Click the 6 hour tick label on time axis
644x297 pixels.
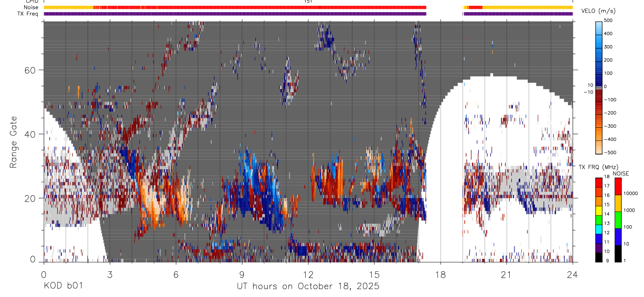[x=176, y=274]
